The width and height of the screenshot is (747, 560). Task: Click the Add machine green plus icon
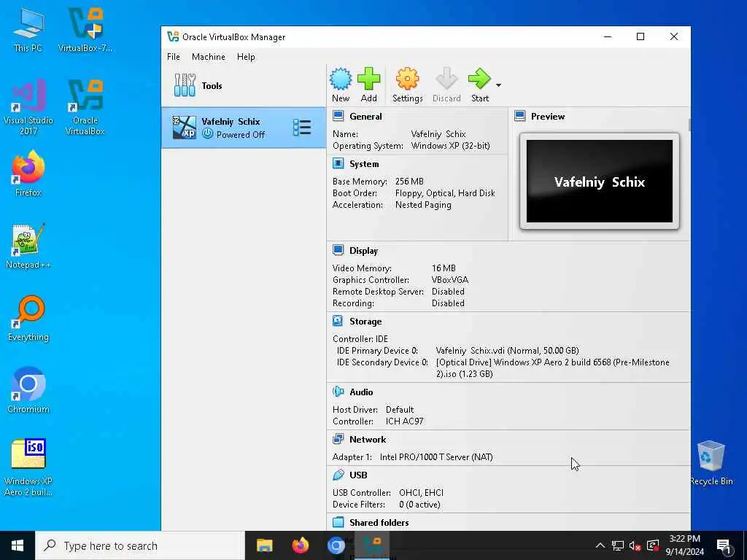tap(368, 79)
